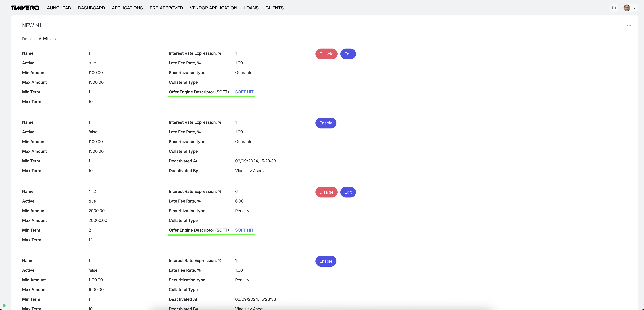
Task: Disable the first additive named 1
Action: (326, 54)
